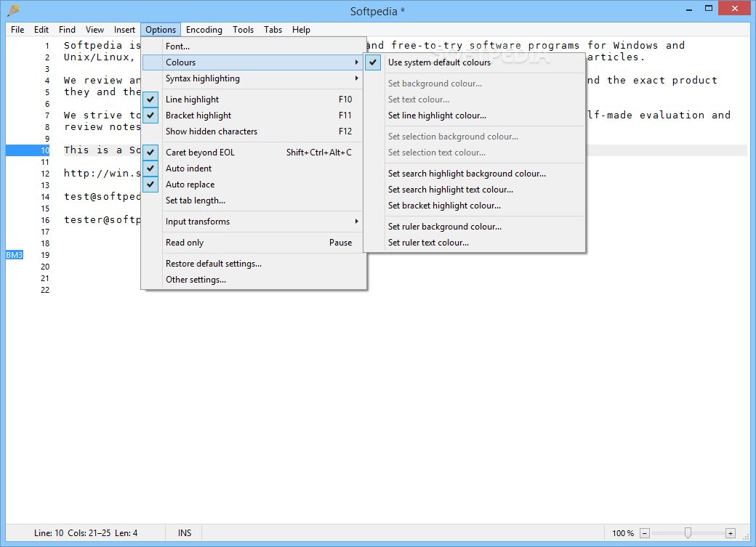Click Set selection text colour...
The image size is (756, 547).
click(x=475, y=153)
